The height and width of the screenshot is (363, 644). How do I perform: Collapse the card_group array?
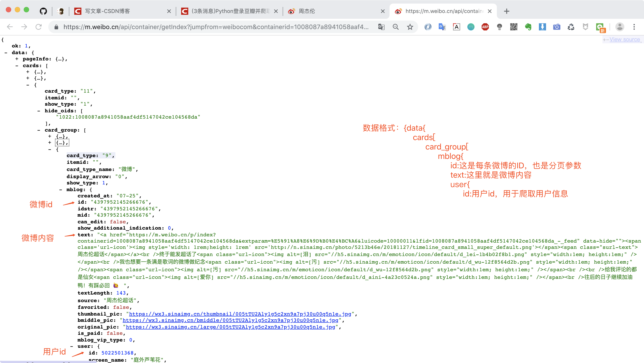coord(39,130)
